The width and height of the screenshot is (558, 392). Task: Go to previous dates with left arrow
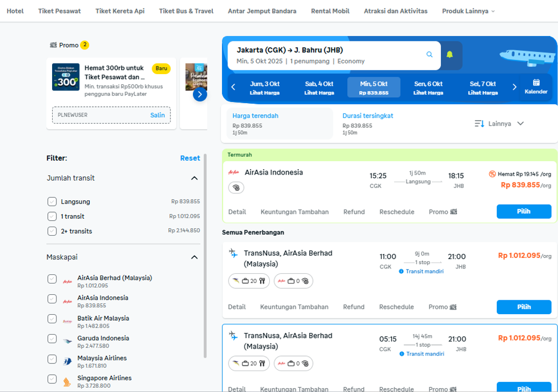233,87
